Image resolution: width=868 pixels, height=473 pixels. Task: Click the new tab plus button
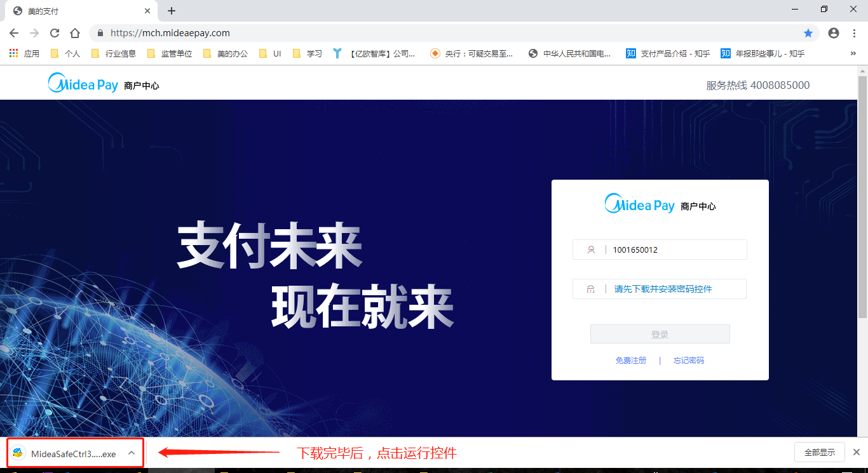point(172,11)
